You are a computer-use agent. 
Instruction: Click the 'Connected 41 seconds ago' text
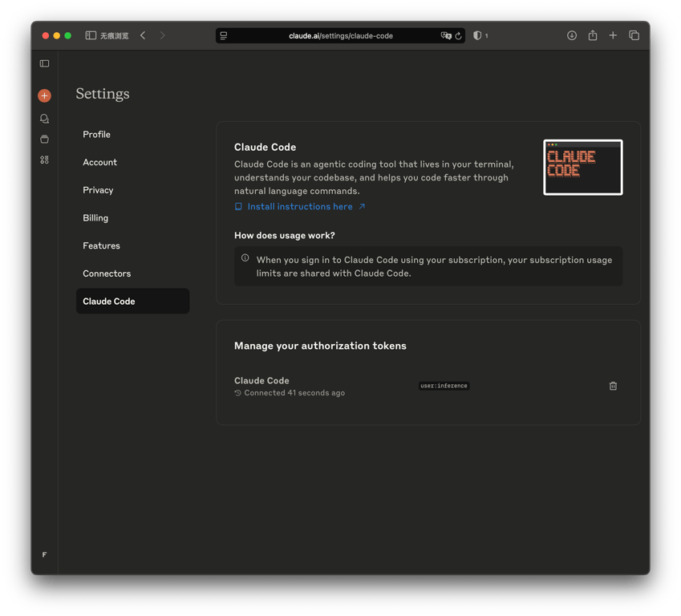(294, 393)
